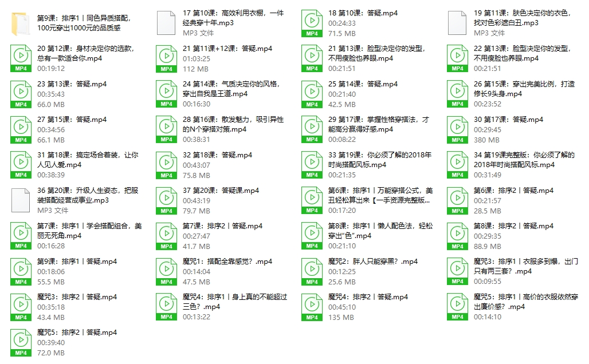This screenshot has width=589, height=364.
Task: Click the MP3 file icon for 19 第11课
Action: point(457,23)
